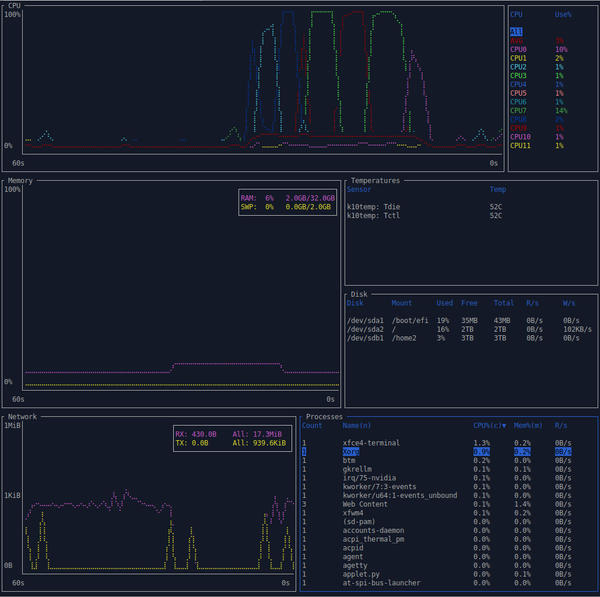Select the gkrellm process row

(437, 469)
